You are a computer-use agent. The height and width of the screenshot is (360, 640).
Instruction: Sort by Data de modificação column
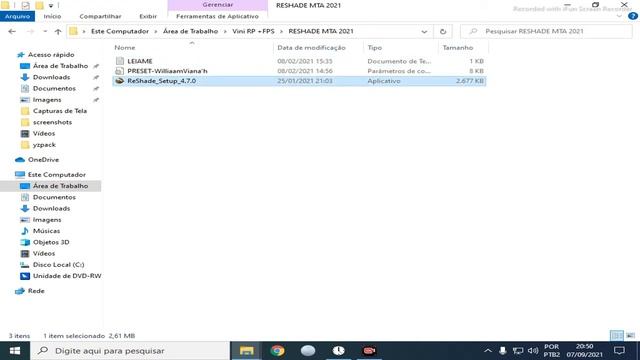pos(311,48)
